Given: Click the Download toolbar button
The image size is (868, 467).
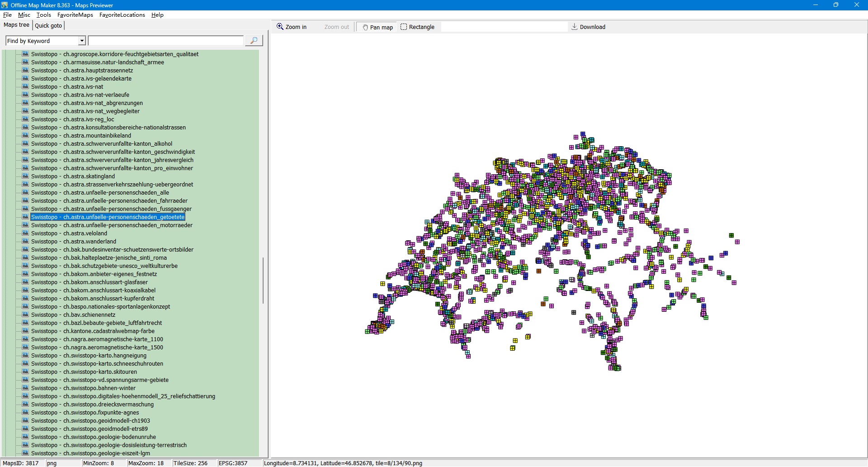Looking at the screenshot, I should tap(588, 27).
